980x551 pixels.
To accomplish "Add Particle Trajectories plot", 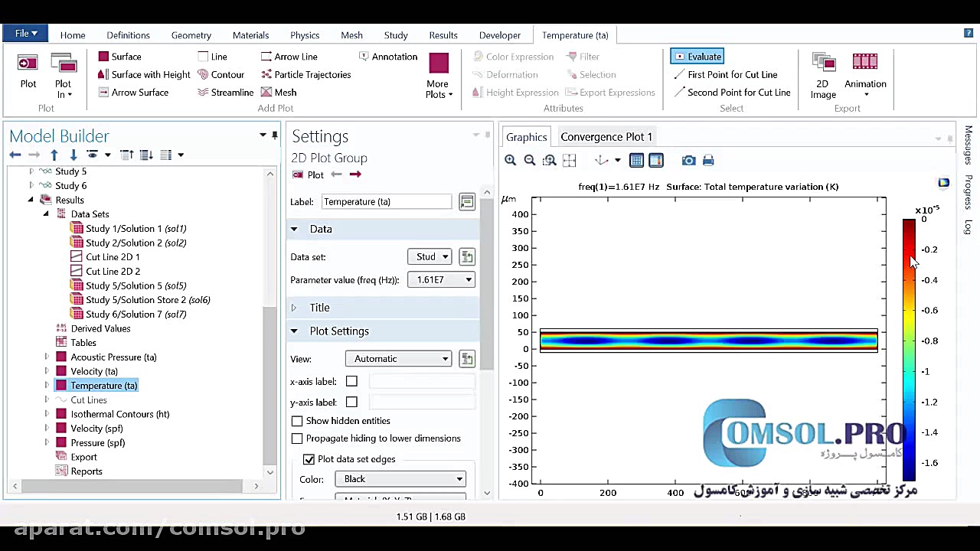I will pos(305,74).
